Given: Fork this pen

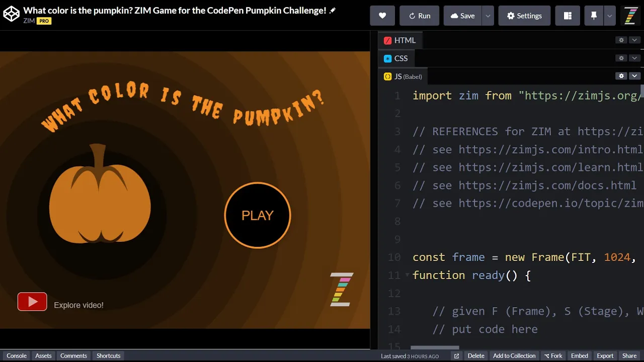Looking at the screenshot, I should pos(553,356).
